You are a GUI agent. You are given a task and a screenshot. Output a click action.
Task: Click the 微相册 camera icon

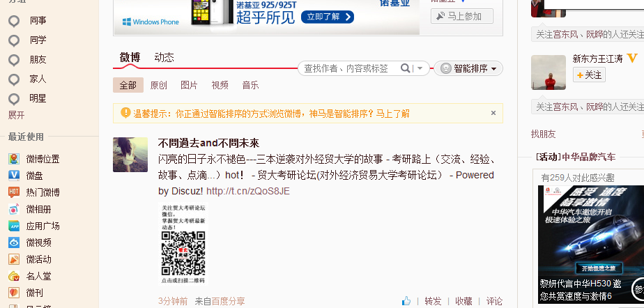click(x=14, y=209)
